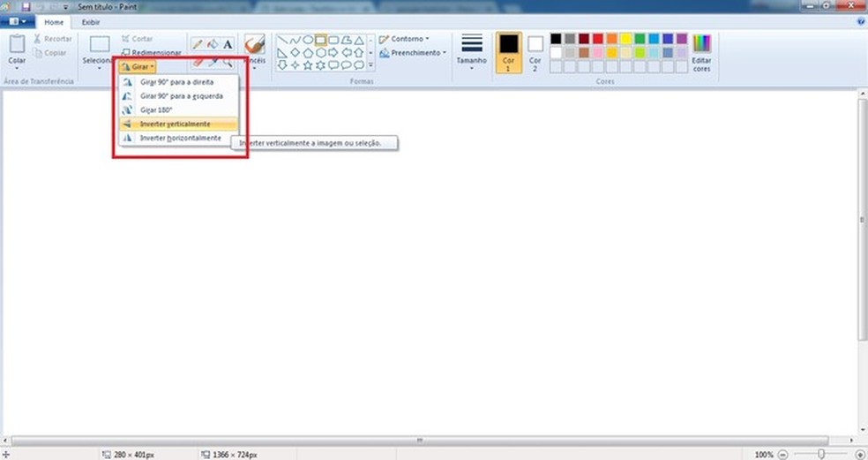
Task: Click the Copiar button
Action: click(49, 53)
